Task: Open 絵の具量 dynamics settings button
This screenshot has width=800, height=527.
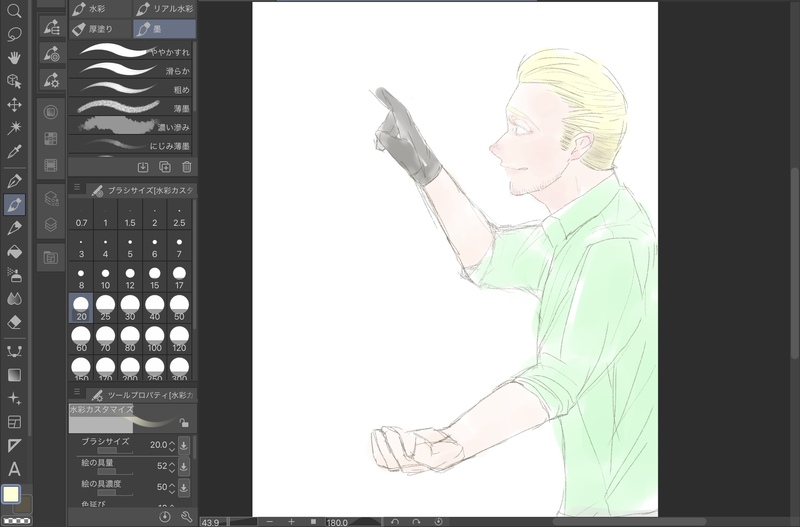Action: pyautogui.click(x=184, y=466)
